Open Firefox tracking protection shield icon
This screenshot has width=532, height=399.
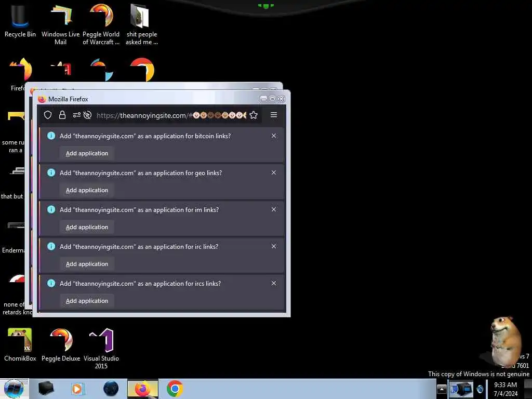(x=48, y=115)
